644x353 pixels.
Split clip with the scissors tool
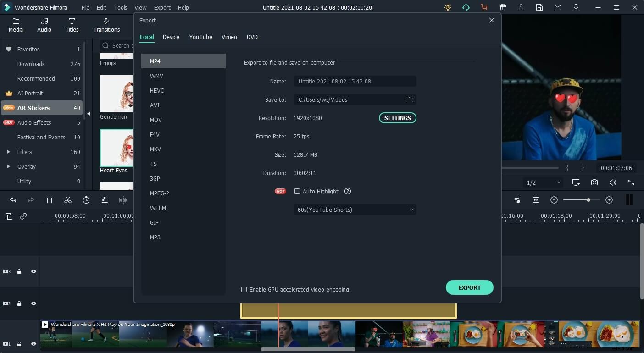point(68,200)
